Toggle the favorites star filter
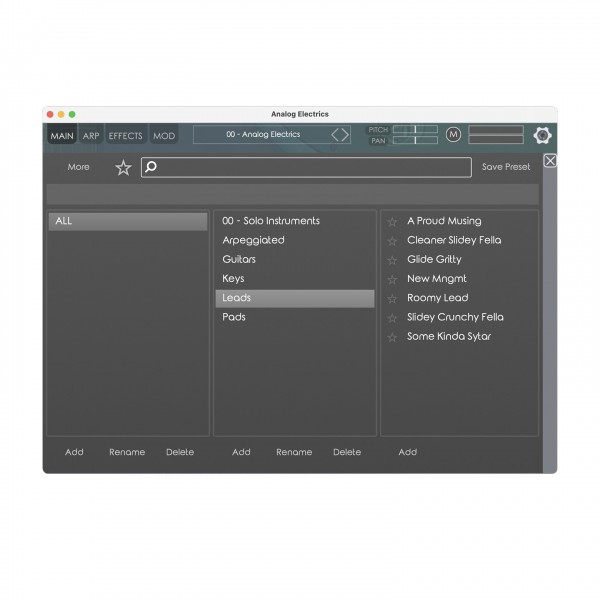 (123, 168)
